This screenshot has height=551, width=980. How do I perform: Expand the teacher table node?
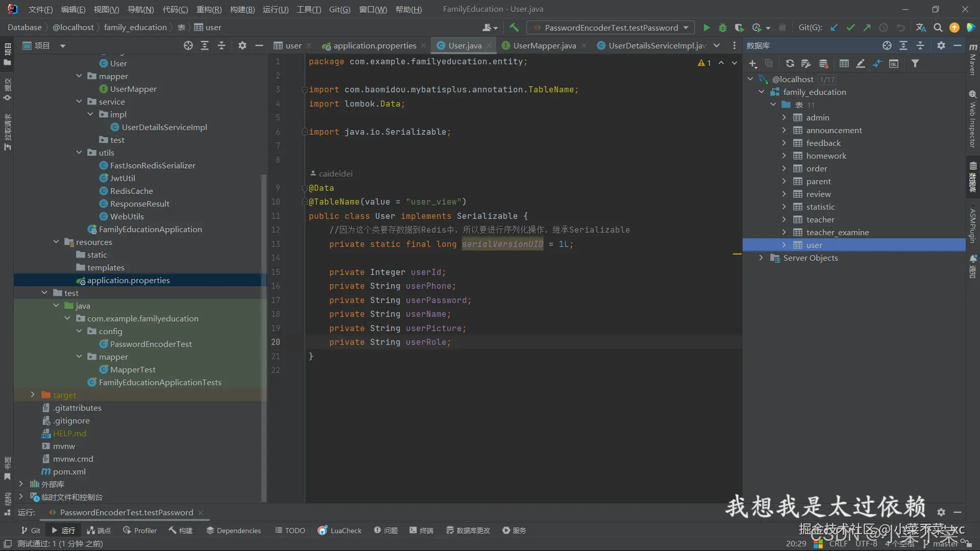click(x=784, y=219)
